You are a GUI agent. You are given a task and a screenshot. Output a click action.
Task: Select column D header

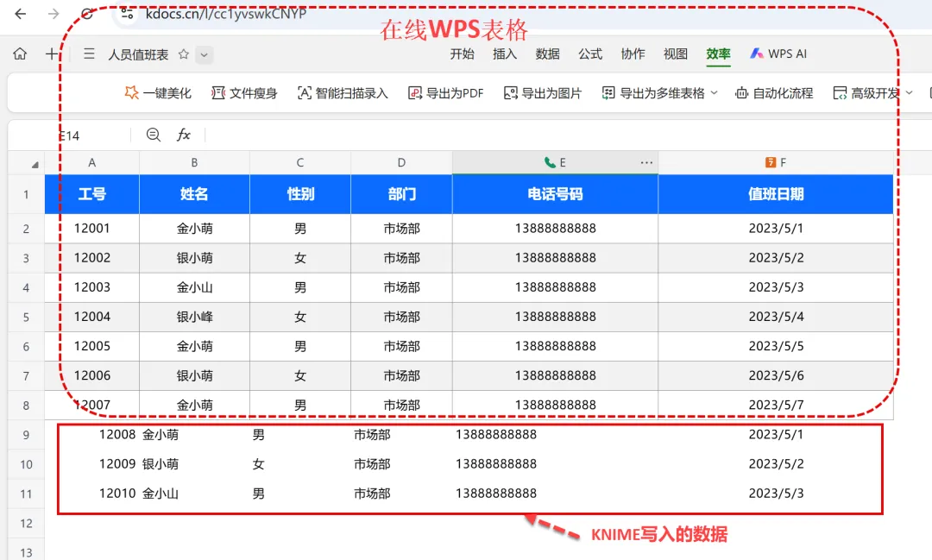coord(402,162)
